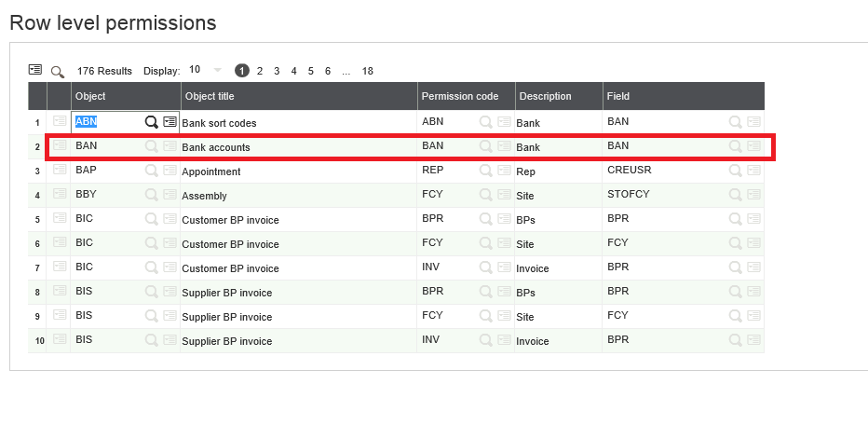
Task: Open the Display rows-per-page dropdown arrow
Action: [217, 70]
